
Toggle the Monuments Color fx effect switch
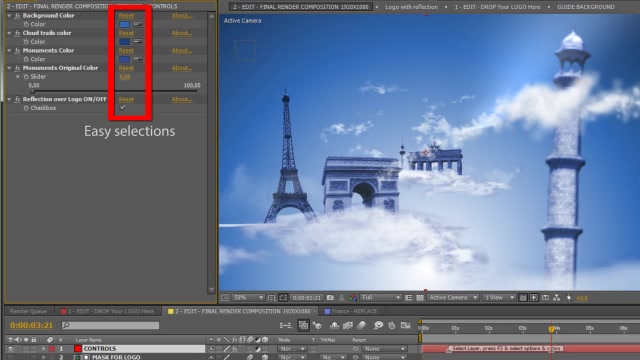18,51
